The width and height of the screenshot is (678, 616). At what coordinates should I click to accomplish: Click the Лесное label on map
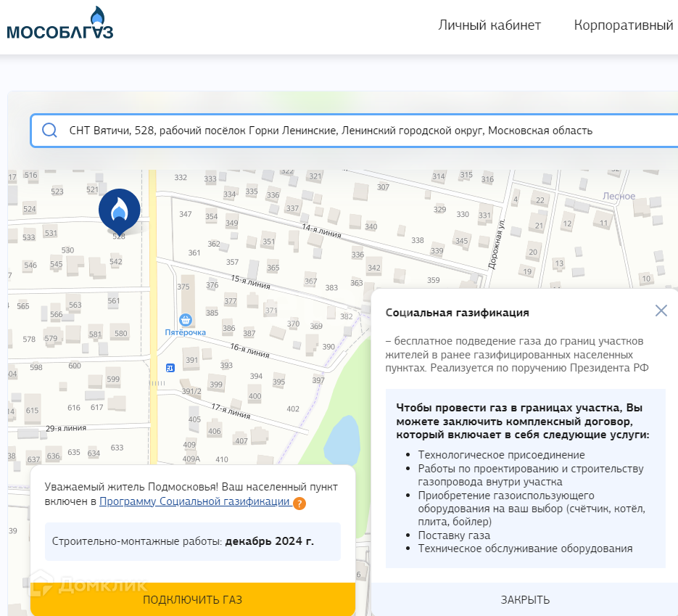click(x=619, y=196)
